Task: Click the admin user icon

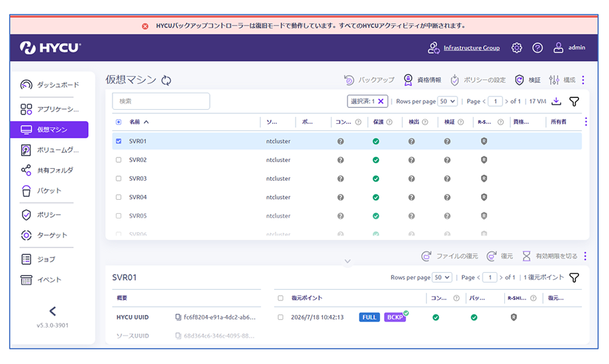Action: (558, 48)
